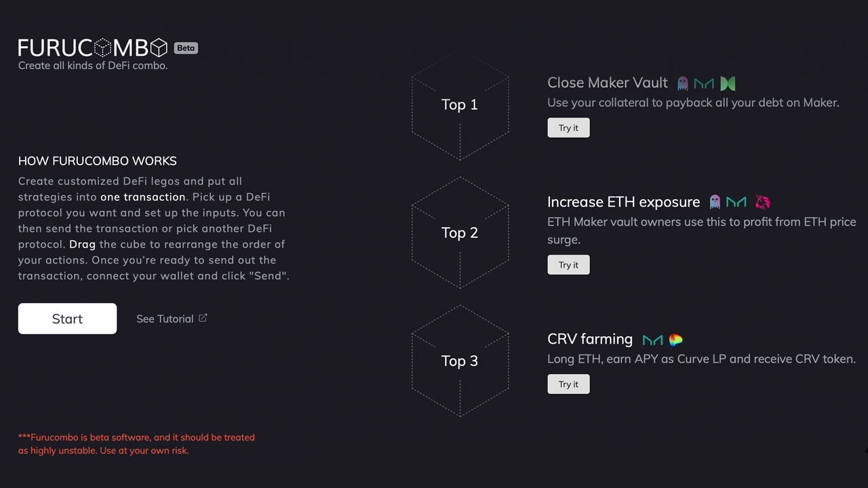Click Try it under CRV farming

568,384
